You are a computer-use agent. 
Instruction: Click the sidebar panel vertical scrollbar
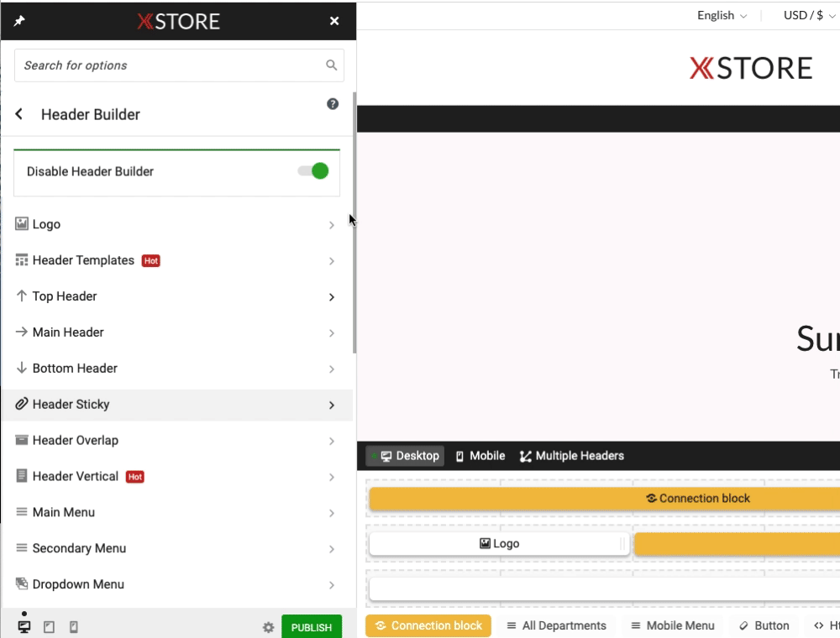point(354,222)
